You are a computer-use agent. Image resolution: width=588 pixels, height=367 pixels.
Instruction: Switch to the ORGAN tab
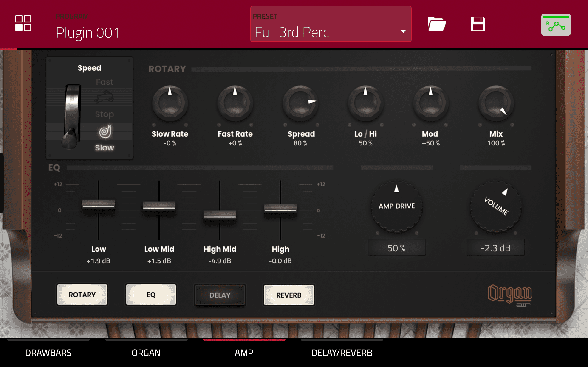146,353
